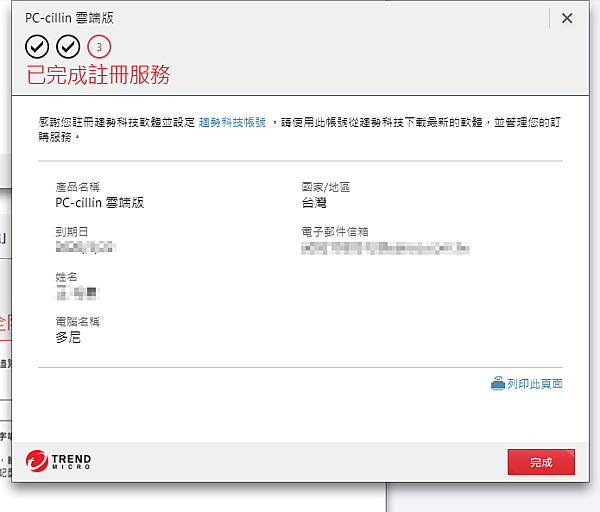Click the 產品名稱 label
This screenshot has width=600, height=512.
click(78, 187)
